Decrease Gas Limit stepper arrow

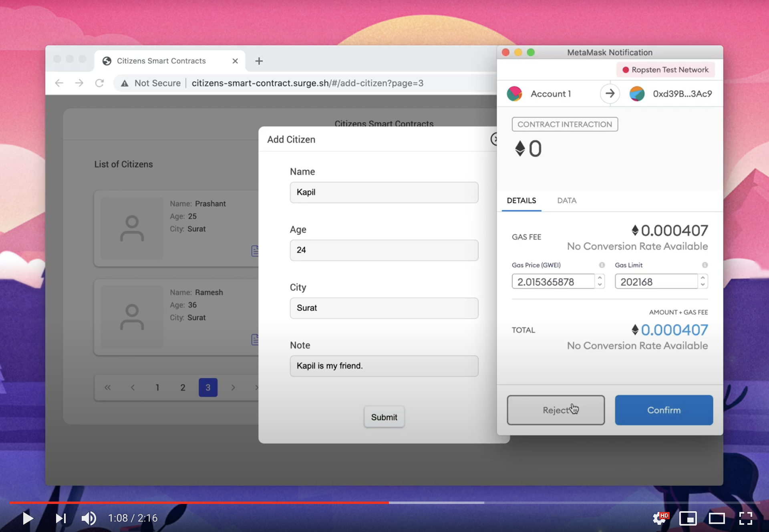coord(703,285)
